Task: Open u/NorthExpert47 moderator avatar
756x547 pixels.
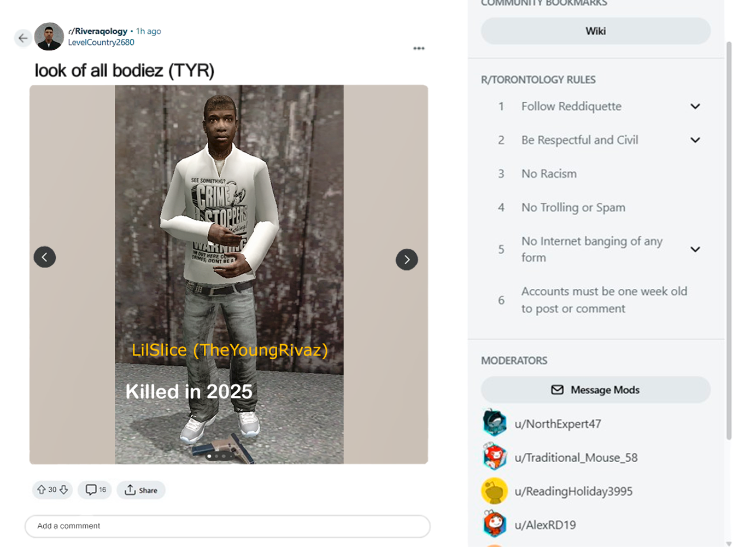Action: (495, 423)
